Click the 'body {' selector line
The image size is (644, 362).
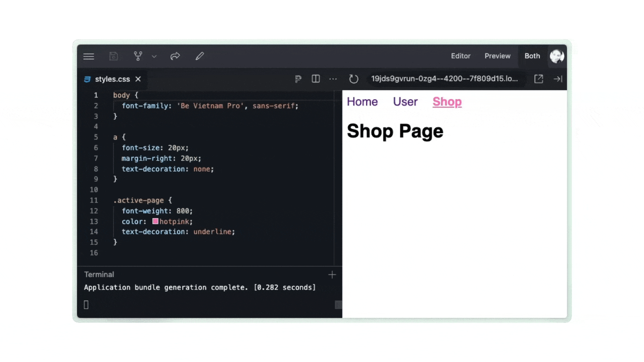point(126,95)
